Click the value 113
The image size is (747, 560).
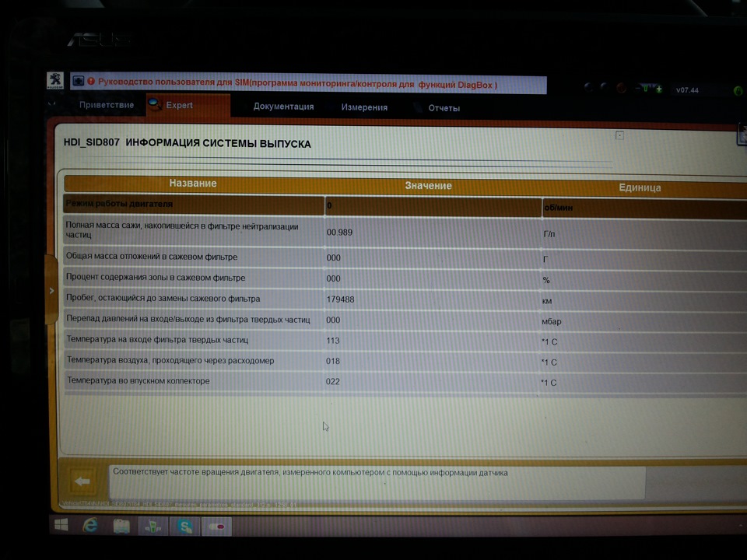click(x=333, y=341)
